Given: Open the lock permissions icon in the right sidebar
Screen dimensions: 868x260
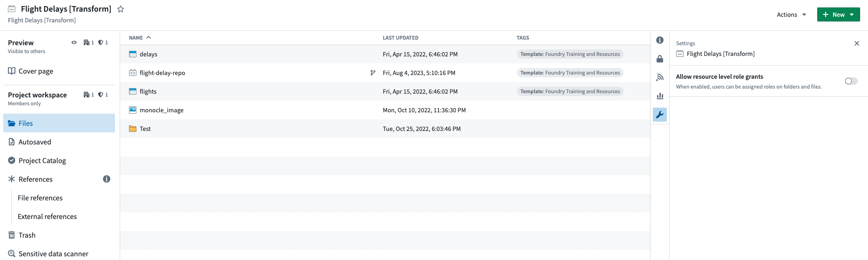Looking at the screenshot, I should coord(660,59).
